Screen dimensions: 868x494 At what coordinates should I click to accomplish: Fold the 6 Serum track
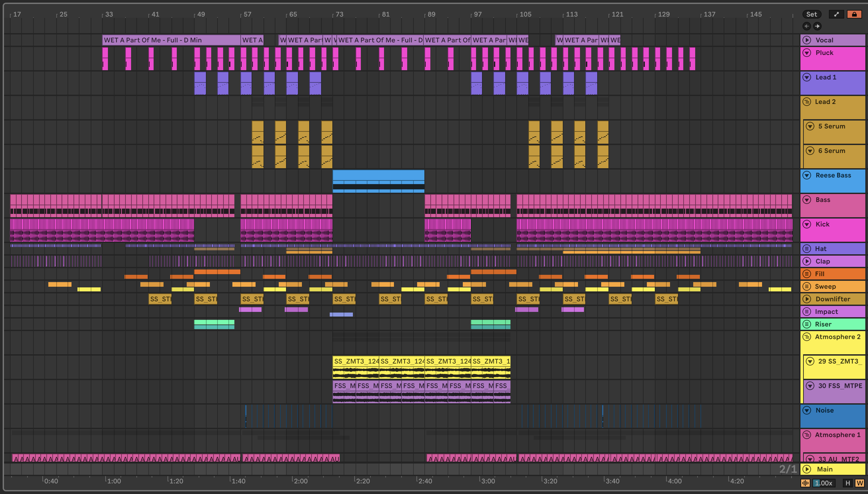810,151
